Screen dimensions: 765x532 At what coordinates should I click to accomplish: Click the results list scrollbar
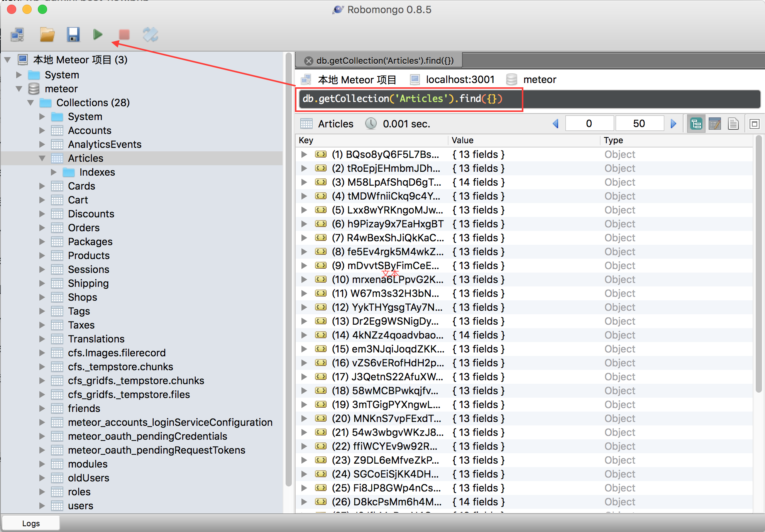click(758, 263)
